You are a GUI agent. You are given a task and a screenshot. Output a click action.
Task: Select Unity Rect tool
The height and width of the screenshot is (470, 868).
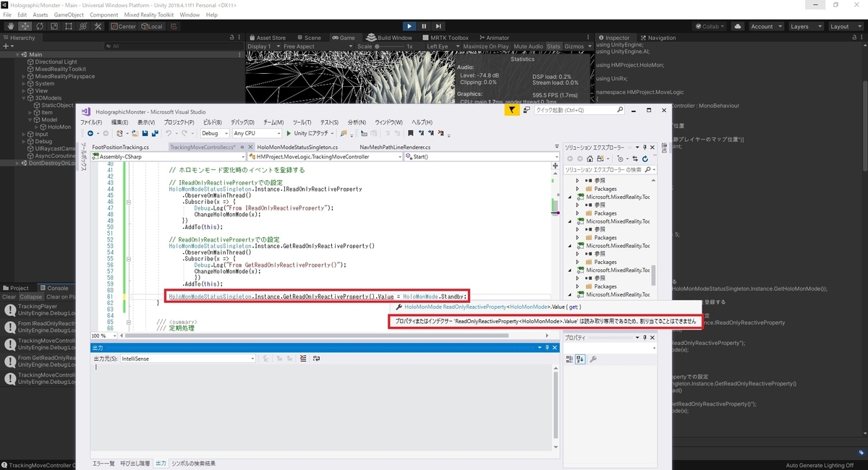point(68,26)
